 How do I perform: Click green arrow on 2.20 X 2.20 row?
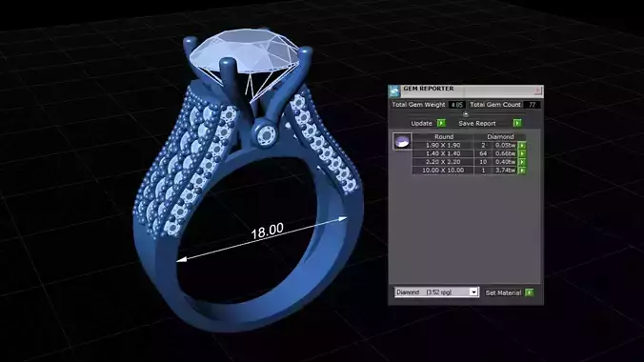tap(522, 162)
